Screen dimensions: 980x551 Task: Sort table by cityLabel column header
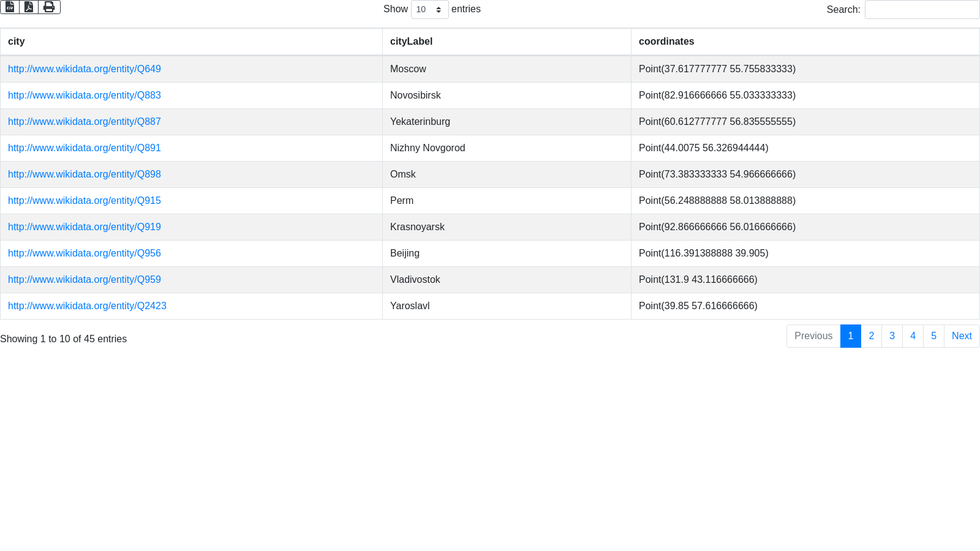411,42
